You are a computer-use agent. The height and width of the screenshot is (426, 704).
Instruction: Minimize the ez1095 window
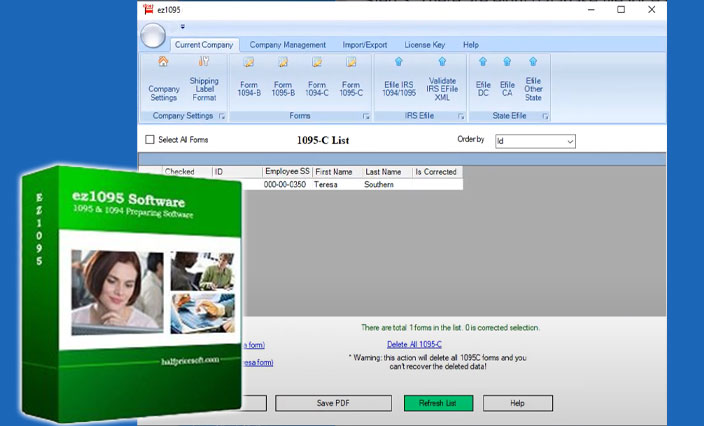(x=592, y=9)
